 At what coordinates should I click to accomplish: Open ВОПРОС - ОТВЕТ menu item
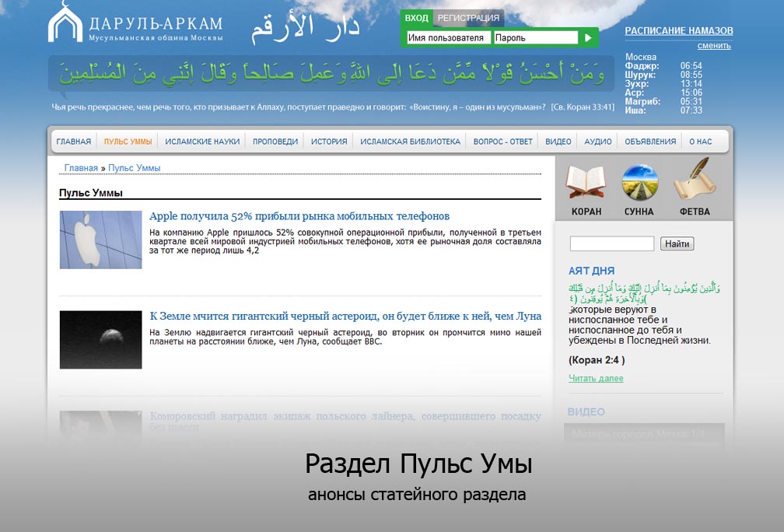[503, 142]
